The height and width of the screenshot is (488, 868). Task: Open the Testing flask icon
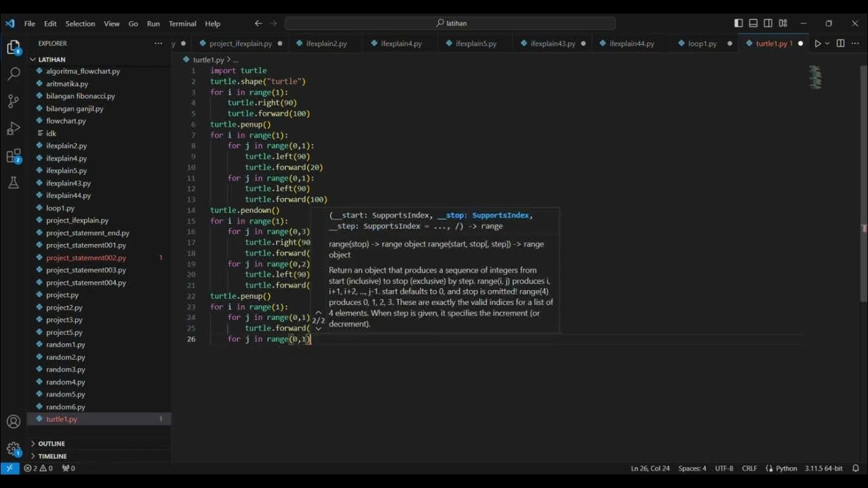[x=13, y=182]
